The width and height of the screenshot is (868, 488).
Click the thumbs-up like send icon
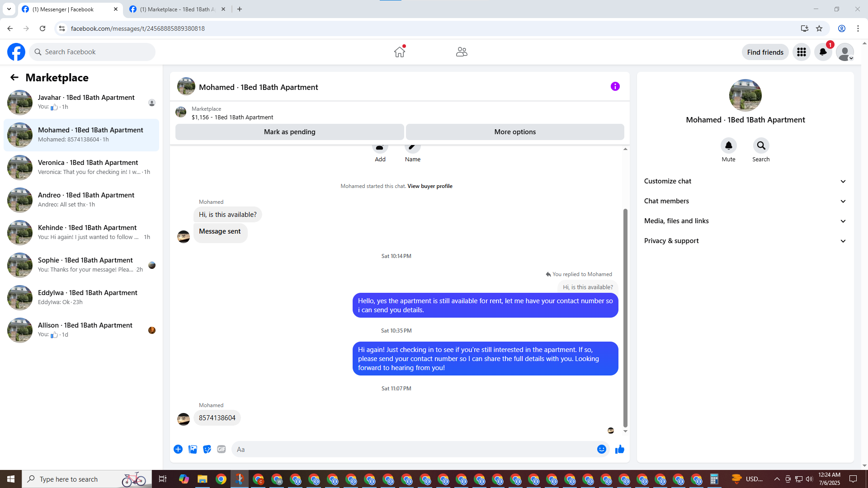[x=619, y=449]
